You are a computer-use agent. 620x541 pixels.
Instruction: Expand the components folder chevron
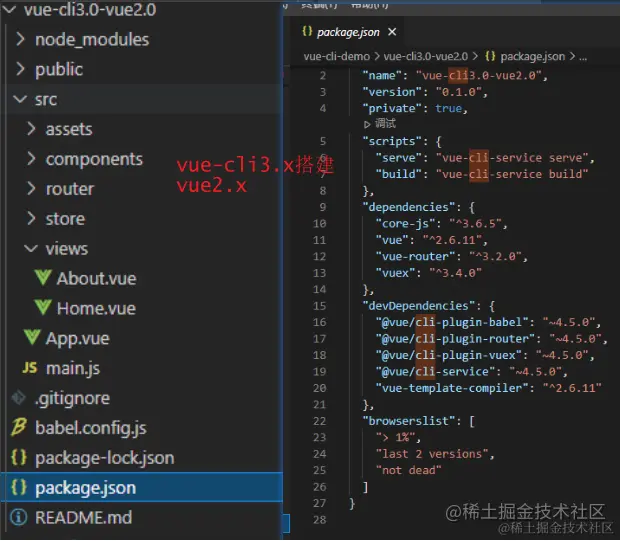pyautogui.click(x=31, y=159)
